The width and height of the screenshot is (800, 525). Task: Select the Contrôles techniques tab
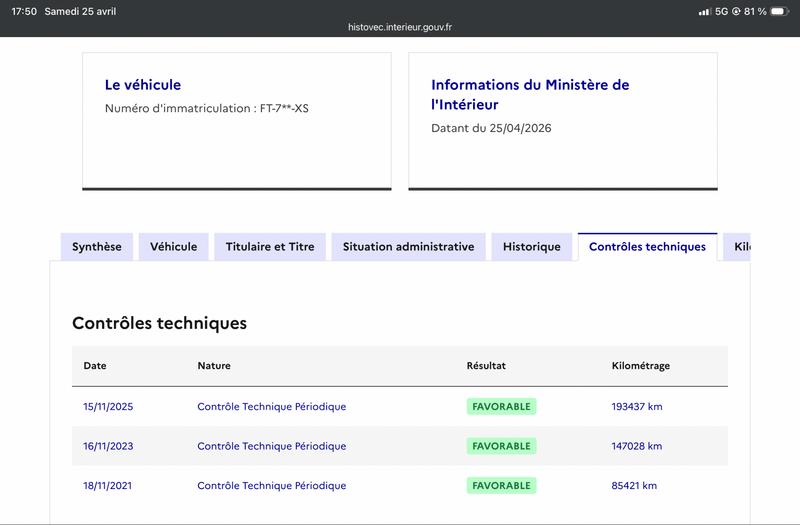pyautogui.click(x=647, y=247)
